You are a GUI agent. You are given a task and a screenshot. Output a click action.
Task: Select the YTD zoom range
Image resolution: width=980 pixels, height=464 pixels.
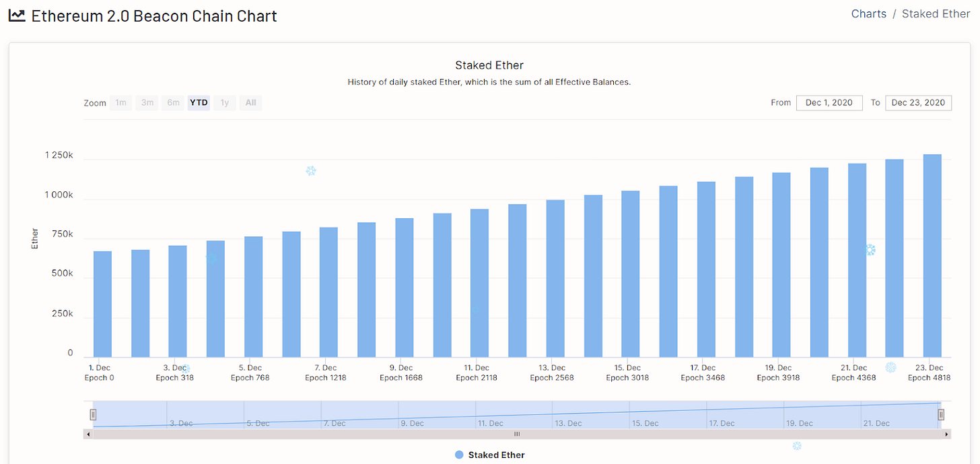point(199,103)
